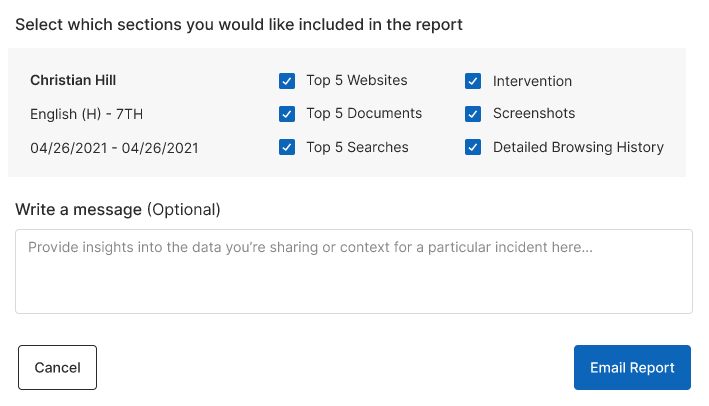Image resolution: width=709 pixels, height=406 pixels.
Task: Select the student name Christian Hill
Action: [x=73, y=80]
